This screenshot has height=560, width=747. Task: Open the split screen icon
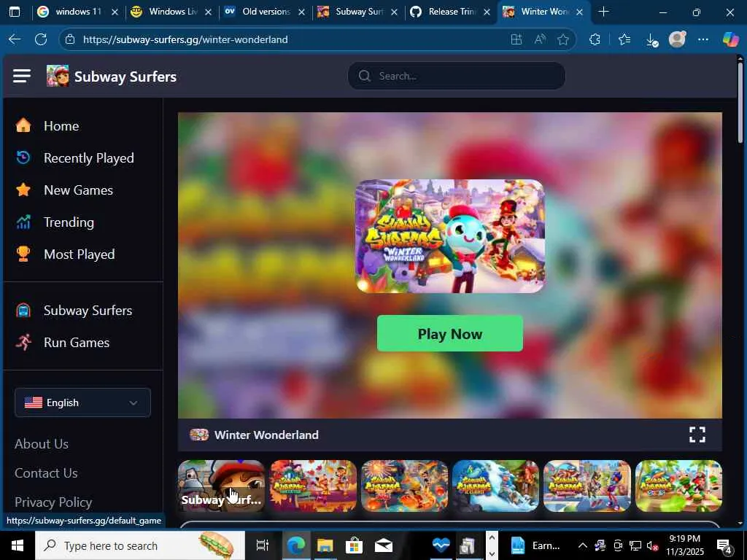(516, 39)
